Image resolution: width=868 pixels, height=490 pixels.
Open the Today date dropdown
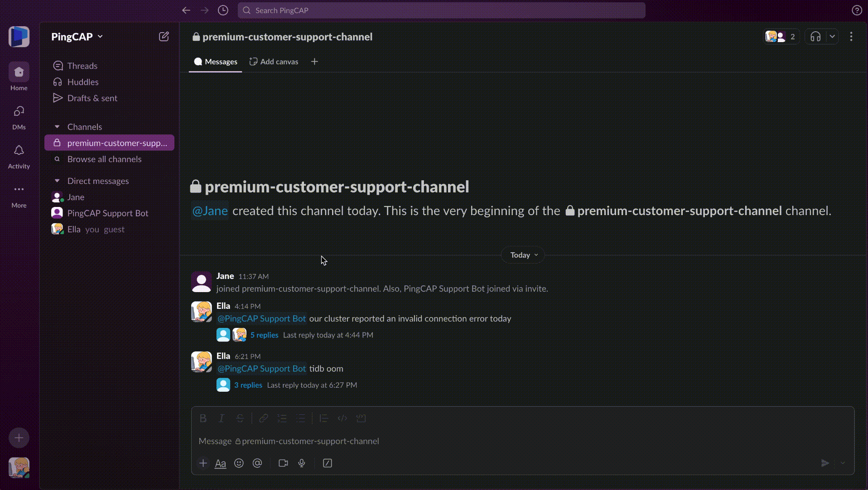coord(524,255)
